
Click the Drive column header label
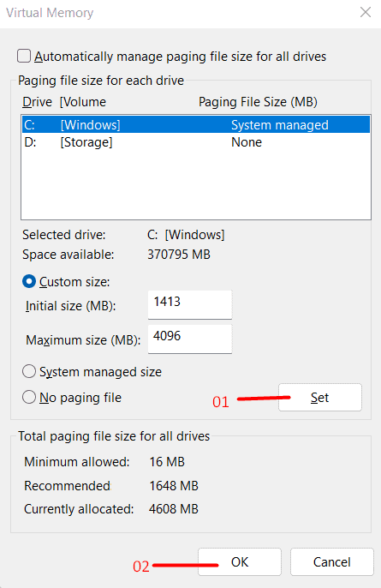37,102
